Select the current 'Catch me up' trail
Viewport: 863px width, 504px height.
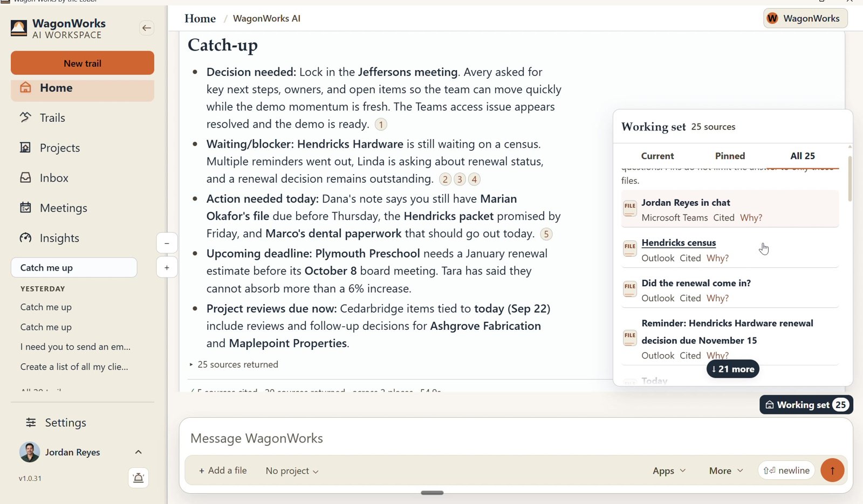(74, 268)
